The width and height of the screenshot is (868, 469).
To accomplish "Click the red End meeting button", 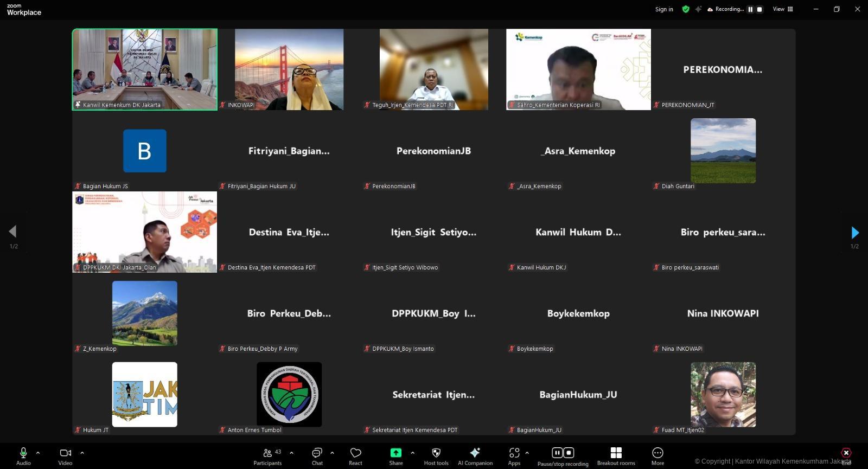I will (x=846, y=453).
